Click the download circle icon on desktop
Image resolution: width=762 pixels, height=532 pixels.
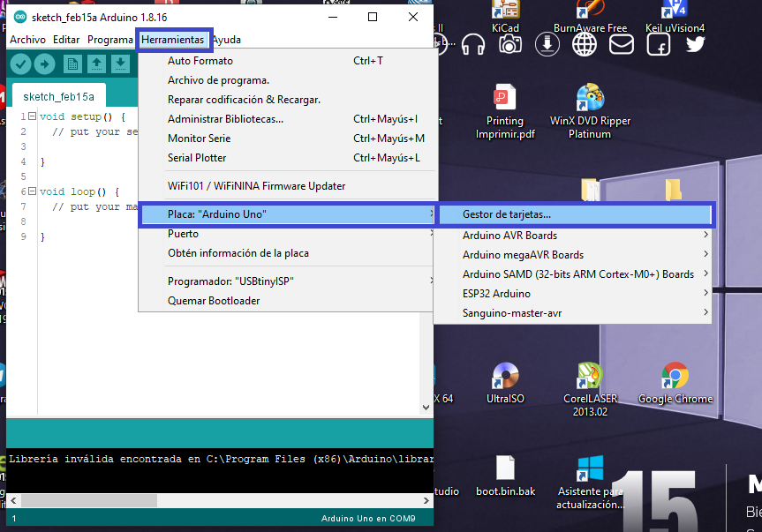[547, 45]
